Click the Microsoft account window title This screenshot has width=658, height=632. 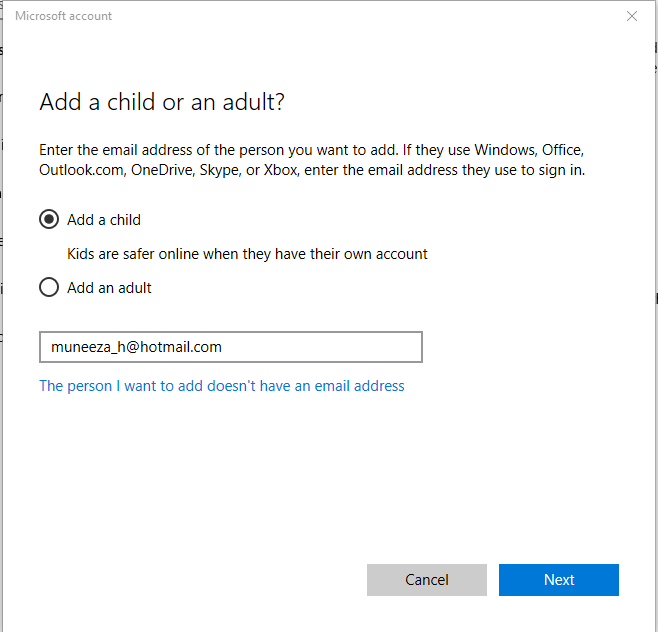click(63, 16)
